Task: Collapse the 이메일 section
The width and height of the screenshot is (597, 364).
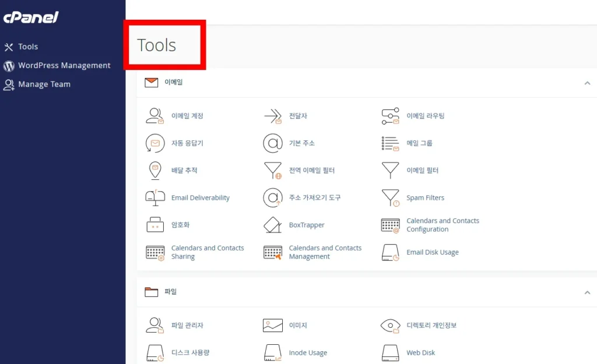Action: tap(587, 83)
